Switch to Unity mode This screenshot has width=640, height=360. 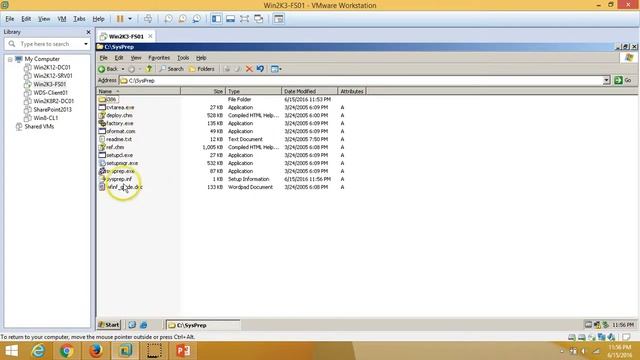click(x=259, y=19)
